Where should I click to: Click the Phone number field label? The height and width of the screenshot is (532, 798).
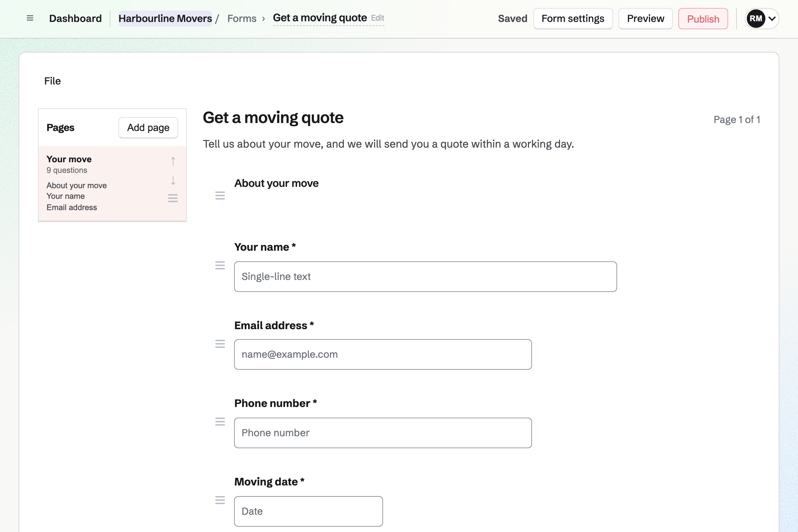[276, 403]
